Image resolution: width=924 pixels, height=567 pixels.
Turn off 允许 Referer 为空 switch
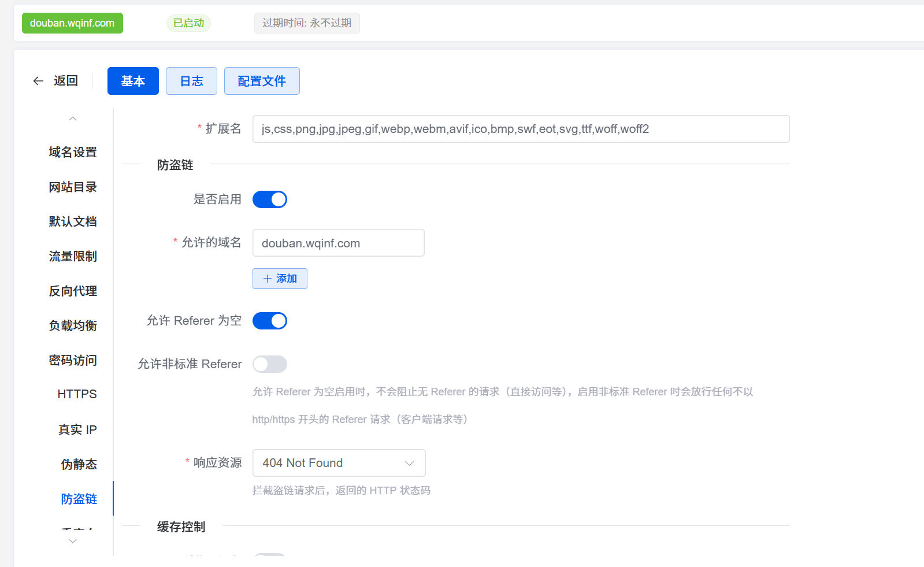pos(270,321)
